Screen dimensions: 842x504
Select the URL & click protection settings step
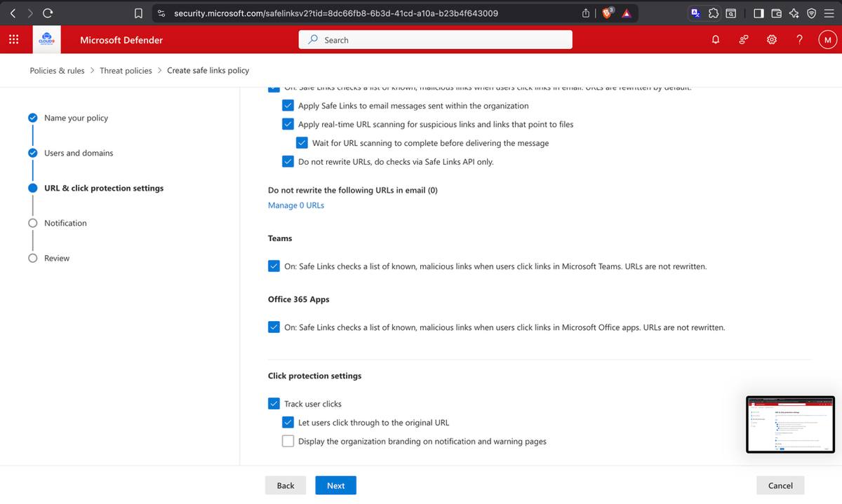point(104,188)
